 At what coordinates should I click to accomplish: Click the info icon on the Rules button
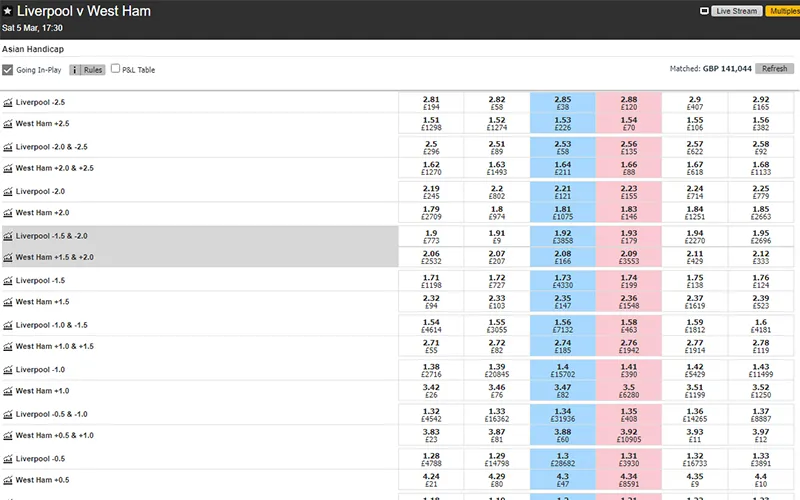(x=74, y=70)
